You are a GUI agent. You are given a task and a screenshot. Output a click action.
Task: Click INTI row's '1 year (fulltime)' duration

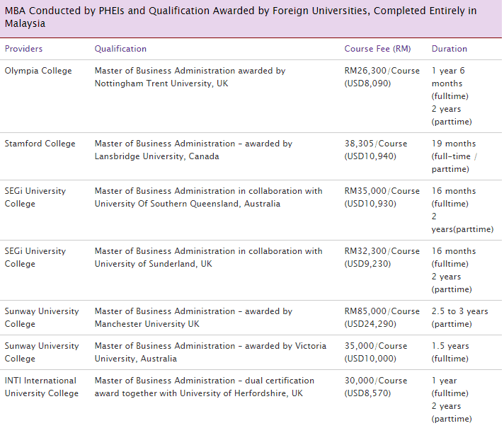coord(449,387)
